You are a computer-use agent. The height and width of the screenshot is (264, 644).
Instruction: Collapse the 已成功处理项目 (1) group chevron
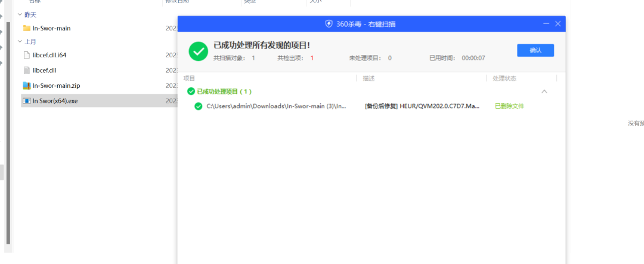click(544, 91)
